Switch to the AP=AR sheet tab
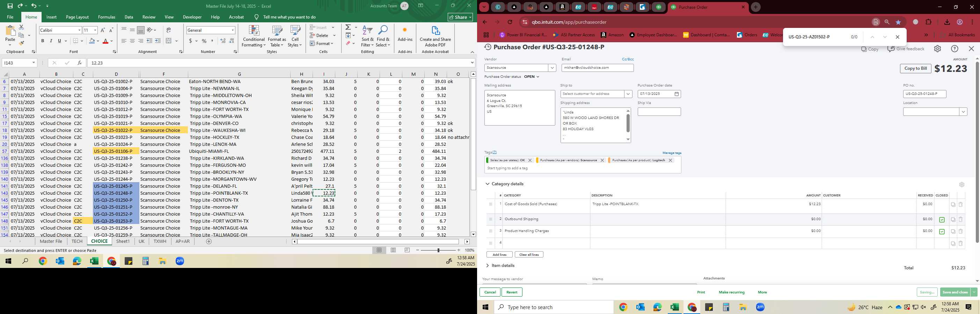Image resolution: width=980 pixels, height=314 pixels. [x=183, y=241]
